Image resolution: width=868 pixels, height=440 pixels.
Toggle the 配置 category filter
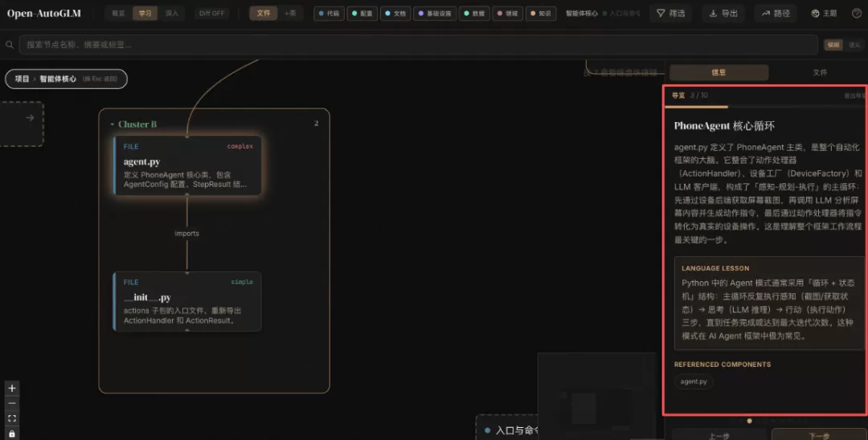point(362,14)
